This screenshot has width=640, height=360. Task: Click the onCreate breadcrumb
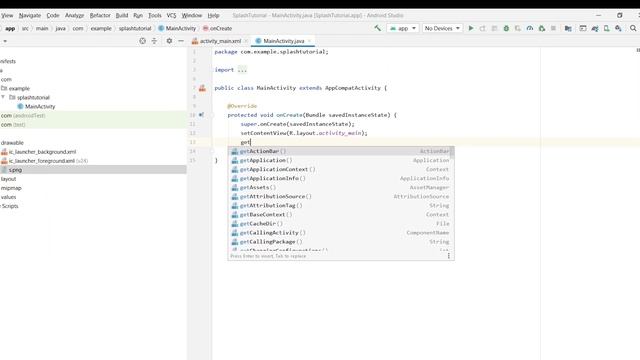(218, 28)
